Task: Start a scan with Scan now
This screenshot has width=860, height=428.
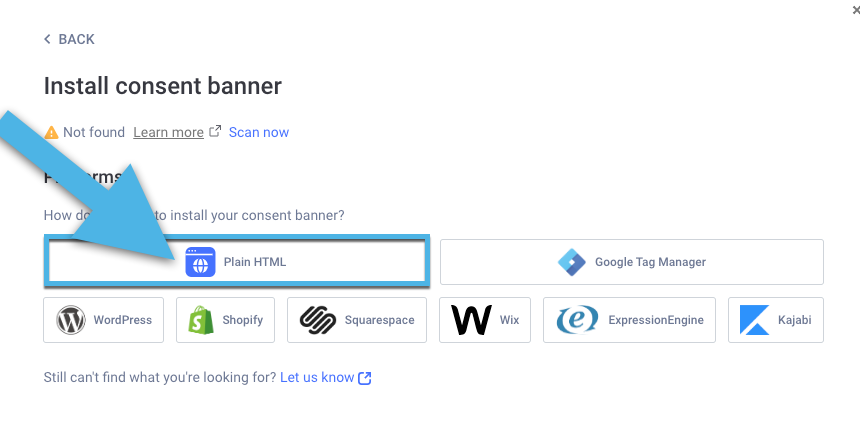Action: pos(259,132)
